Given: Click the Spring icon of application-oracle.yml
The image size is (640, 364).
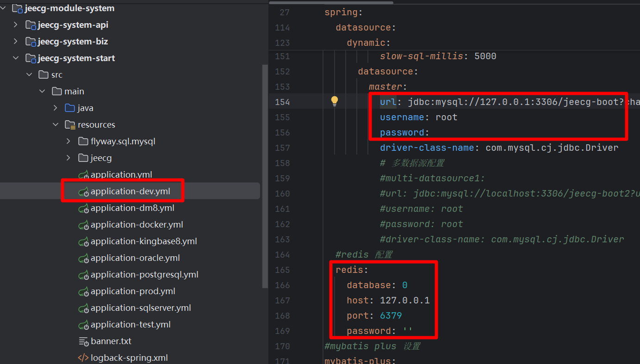Looking at the screenshot, I should [x=83, y=258].
